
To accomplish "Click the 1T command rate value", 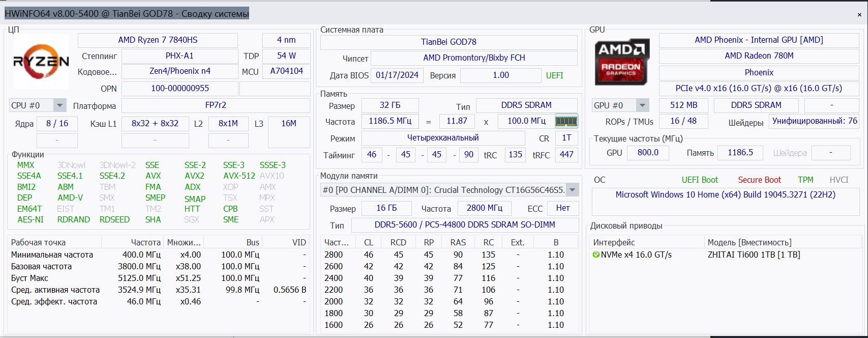I will 566,138.
